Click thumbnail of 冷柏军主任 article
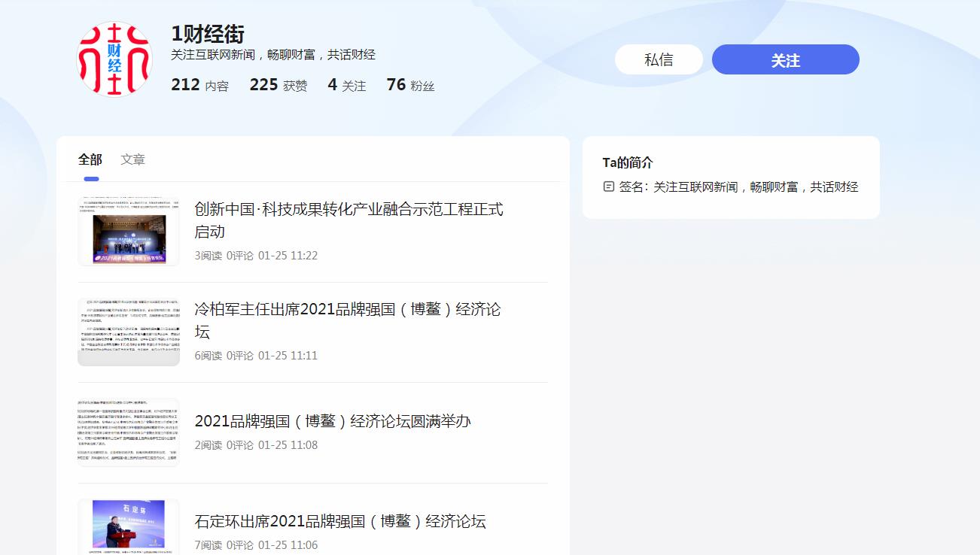Image resolution: width=980 pixels, height=555 pixels. coord(129,332)
